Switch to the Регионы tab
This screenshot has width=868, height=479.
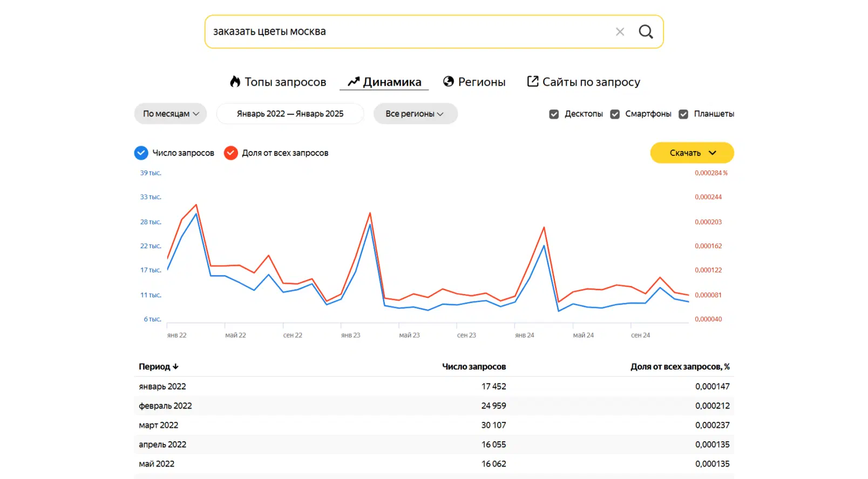coord(474,82)
